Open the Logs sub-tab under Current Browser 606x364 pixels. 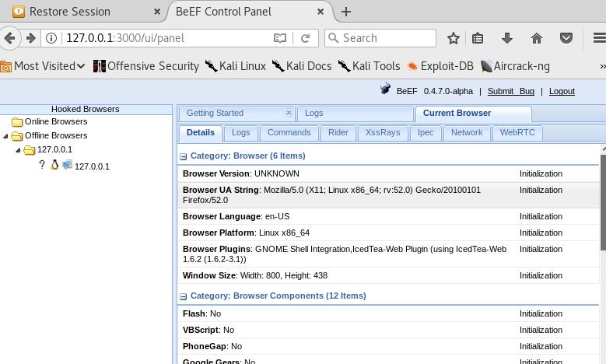click(x=241, y=132)
